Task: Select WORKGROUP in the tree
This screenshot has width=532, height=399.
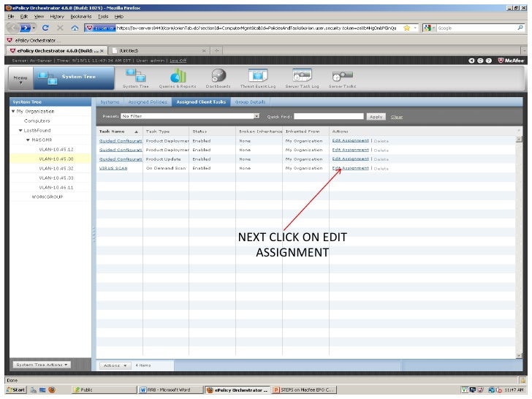Action: (x=47, y=197)
